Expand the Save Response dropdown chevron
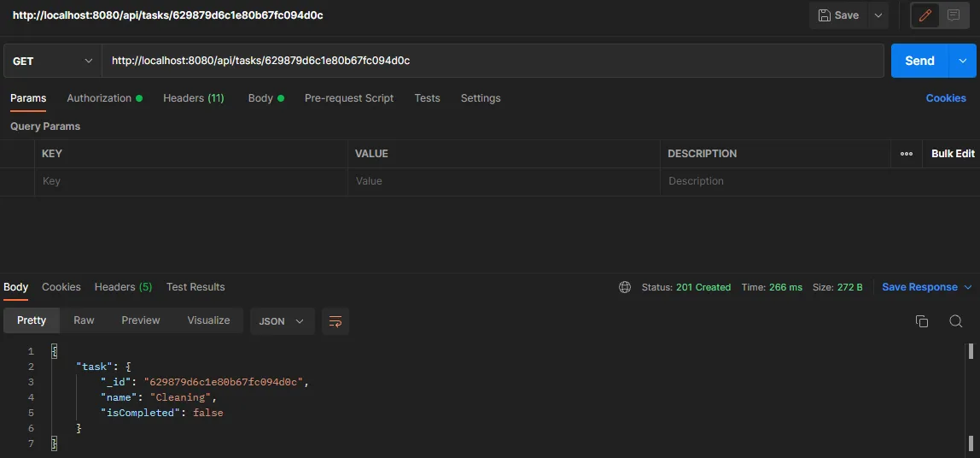 (x=968, y=287)
